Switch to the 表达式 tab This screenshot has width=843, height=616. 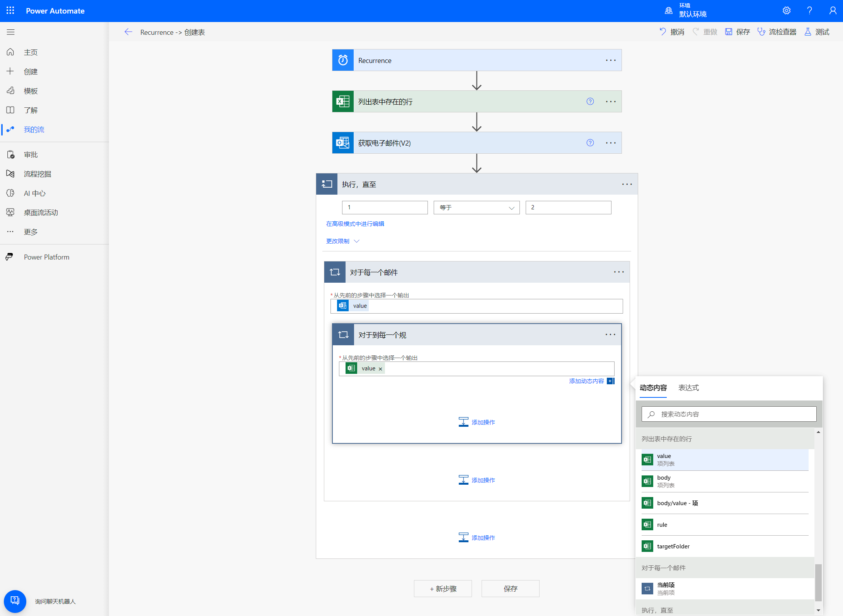click(x=688, y=388)
